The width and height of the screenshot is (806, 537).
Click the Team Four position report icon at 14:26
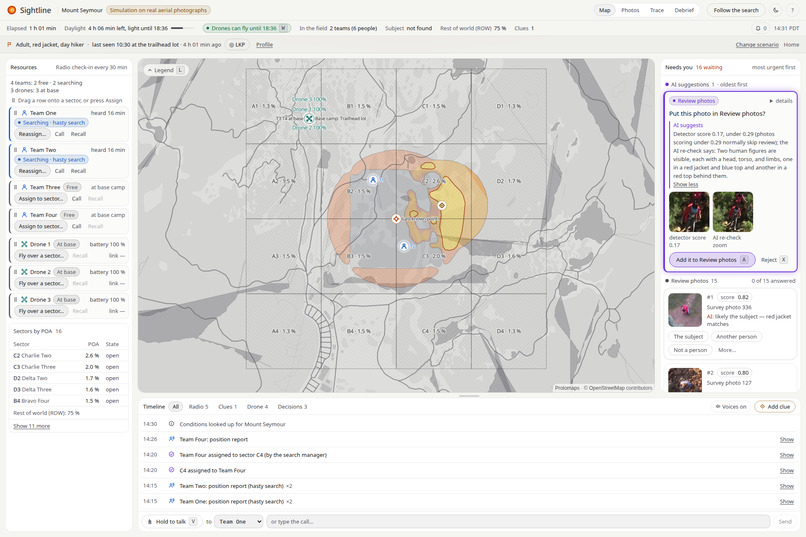(x=172, y=439)
